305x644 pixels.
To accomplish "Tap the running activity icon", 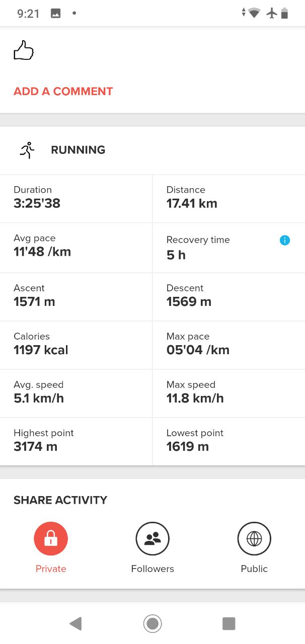I will pyautogui.click(x=27, y=150).
